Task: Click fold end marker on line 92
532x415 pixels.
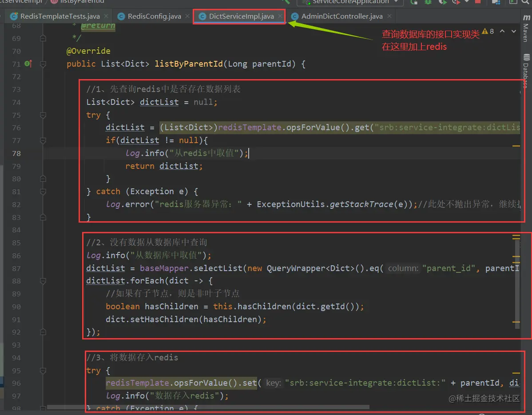Action: [x=43, y=332]
